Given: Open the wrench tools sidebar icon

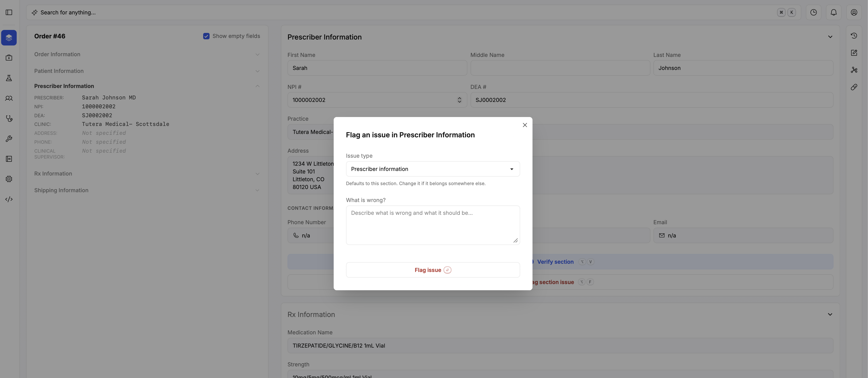Looking at the screenshot, I should pos(9,139).
